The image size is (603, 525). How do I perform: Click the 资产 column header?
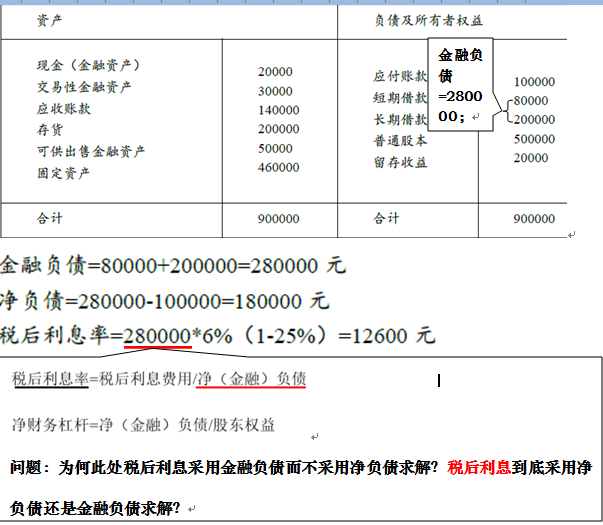[47, 20]
